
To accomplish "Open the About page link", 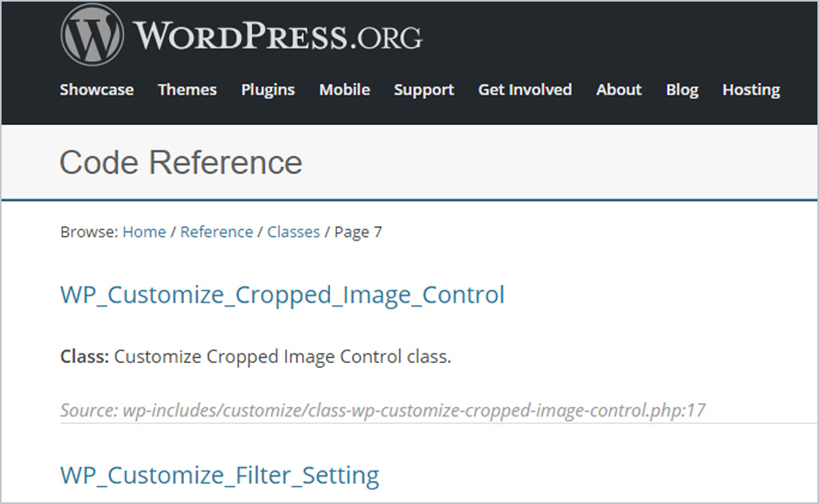I will coord(618,90).
